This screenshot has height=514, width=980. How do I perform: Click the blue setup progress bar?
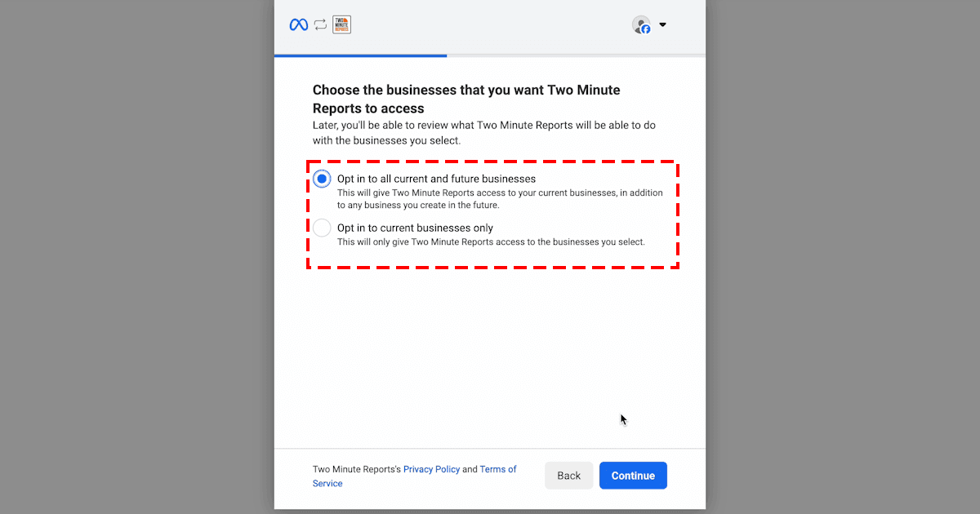tap(360, 55)
